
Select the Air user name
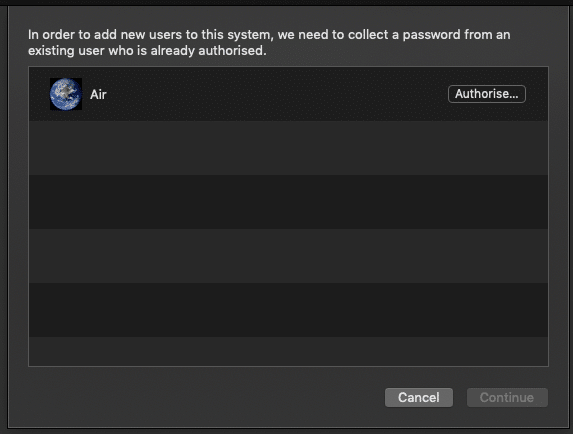98,95
